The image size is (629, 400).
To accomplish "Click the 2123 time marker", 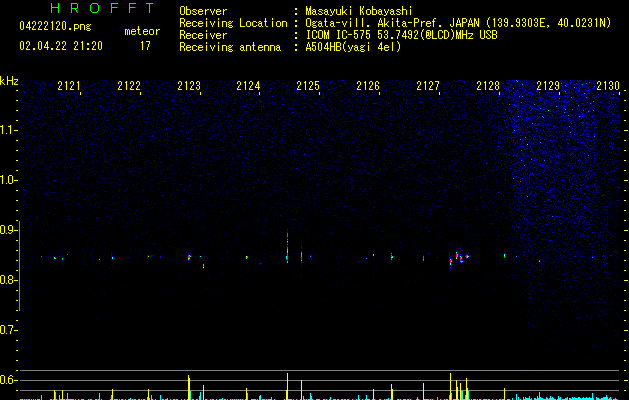I will point(189,86).
